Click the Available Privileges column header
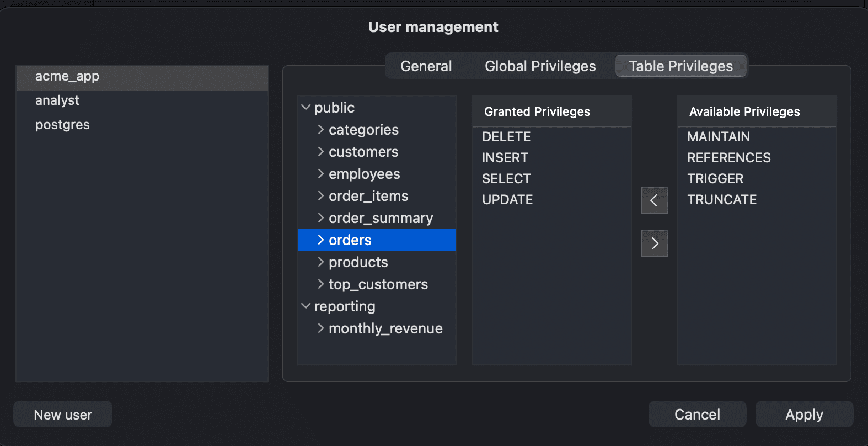 click(x=757, y=112)
